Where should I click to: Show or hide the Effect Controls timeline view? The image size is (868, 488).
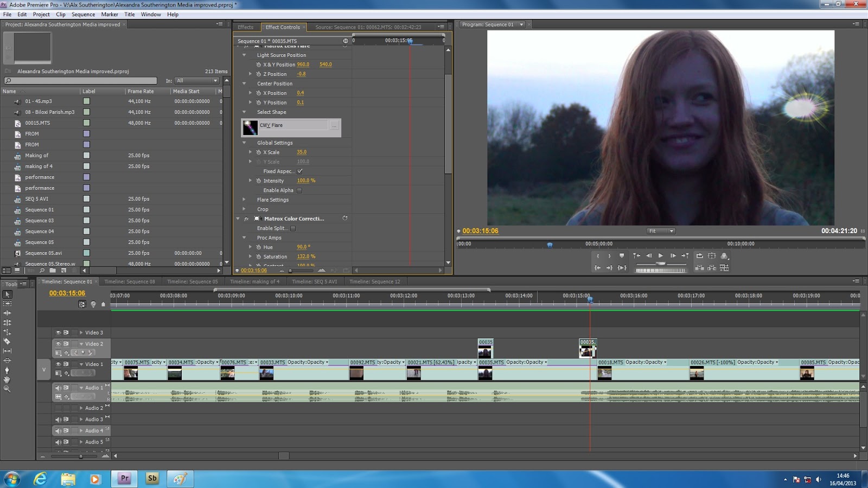point(346,41)
